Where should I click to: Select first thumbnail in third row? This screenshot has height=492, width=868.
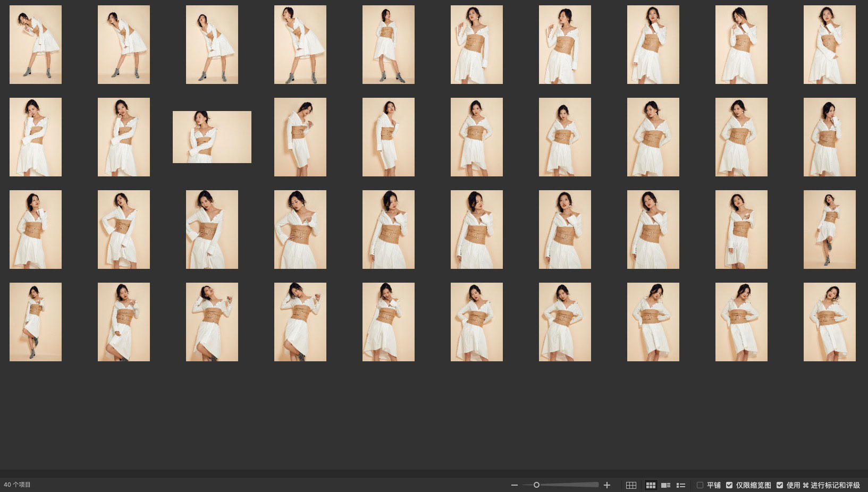click(36, 230)
